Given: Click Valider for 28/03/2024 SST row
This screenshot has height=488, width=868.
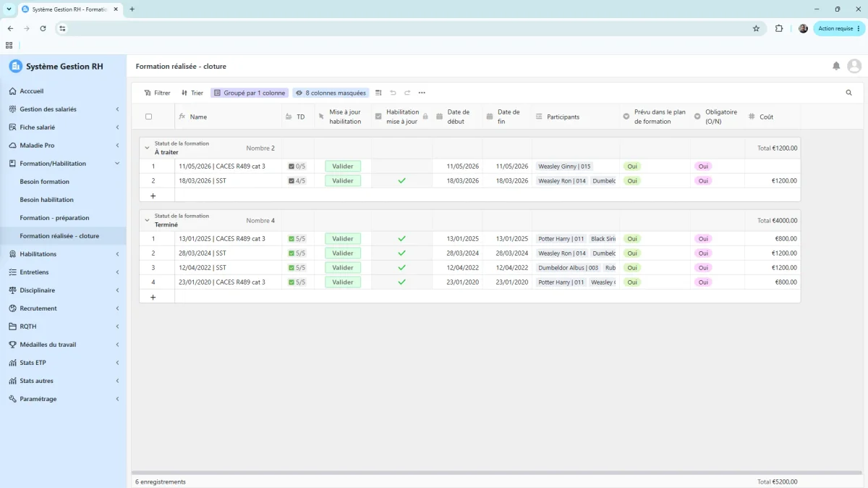Looking at the screenshot, I should [x=343, y=253].
